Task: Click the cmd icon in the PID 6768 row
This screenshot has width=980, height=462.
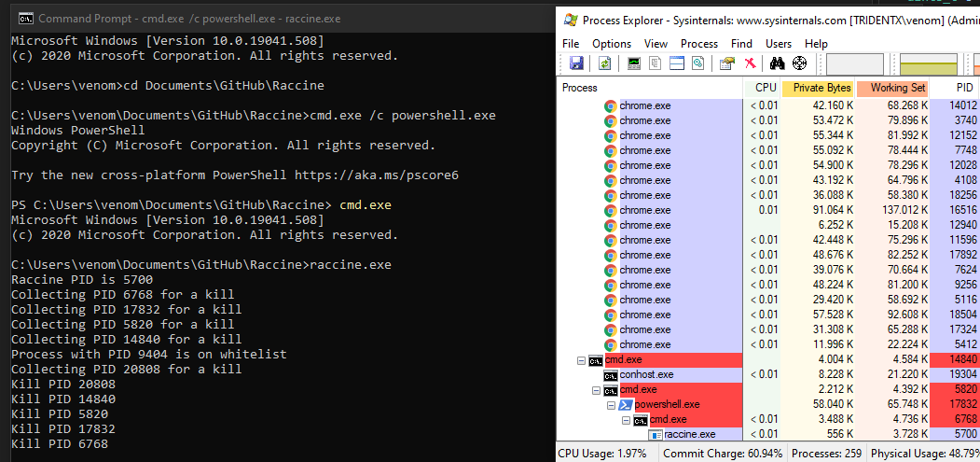Action: pos(641,419)
